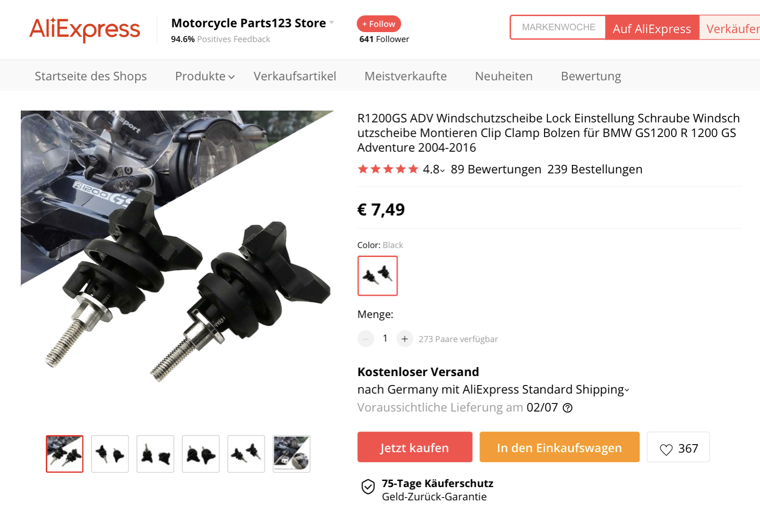Click In den Einkaufswagen button

[560, 447]
